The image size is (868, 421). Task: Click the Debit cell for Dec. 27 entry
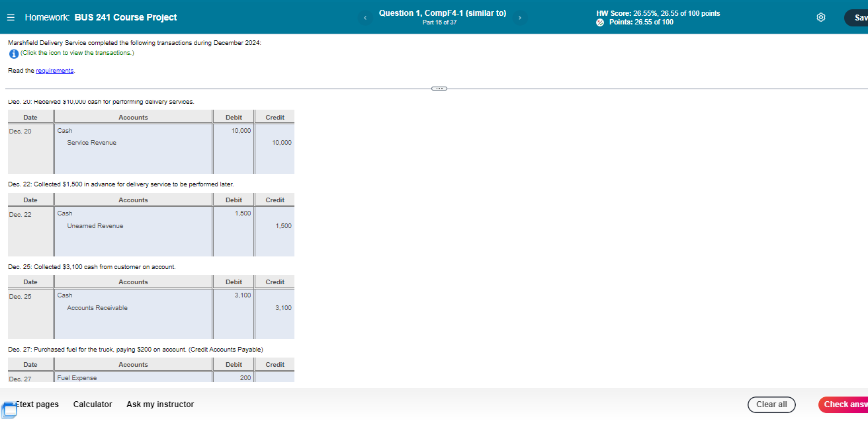coord(233,378)
